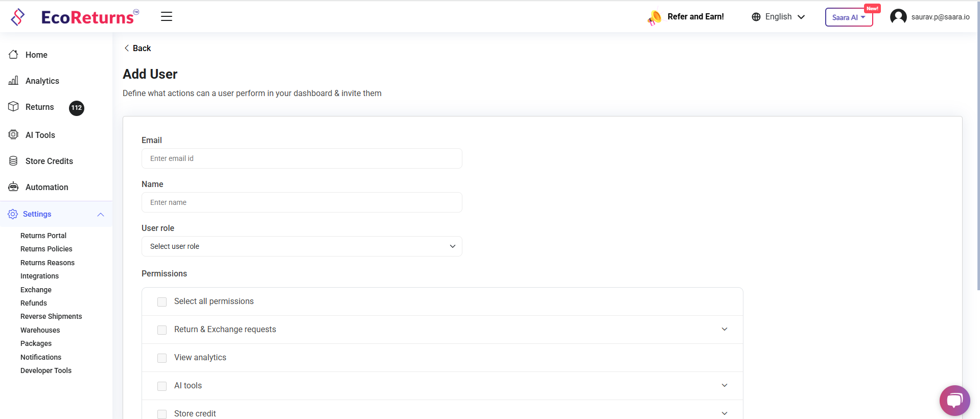Expand the AI tools permission row
980x419 pixels.
coord(724,385)
